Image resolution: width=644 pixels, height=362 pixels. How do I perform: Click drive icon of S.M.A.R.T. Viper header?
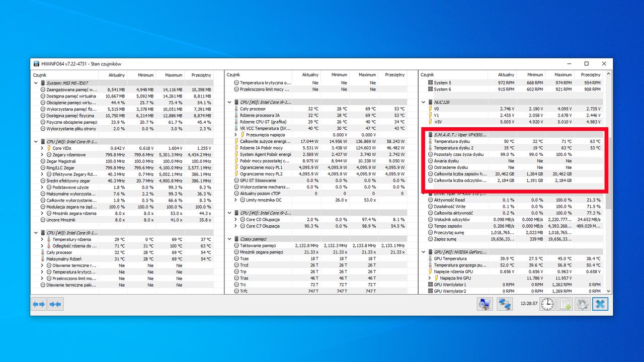coord(430,135)
